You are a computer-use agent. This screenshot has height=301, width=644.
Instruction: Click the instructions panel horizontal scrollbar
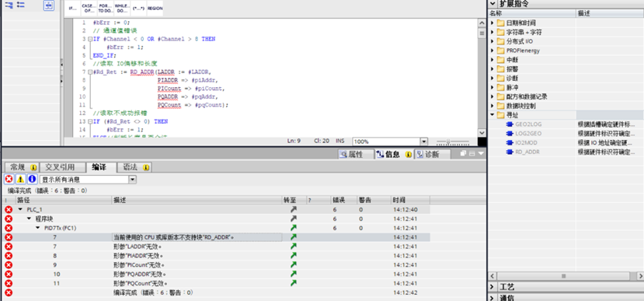(x=563, y=275)
